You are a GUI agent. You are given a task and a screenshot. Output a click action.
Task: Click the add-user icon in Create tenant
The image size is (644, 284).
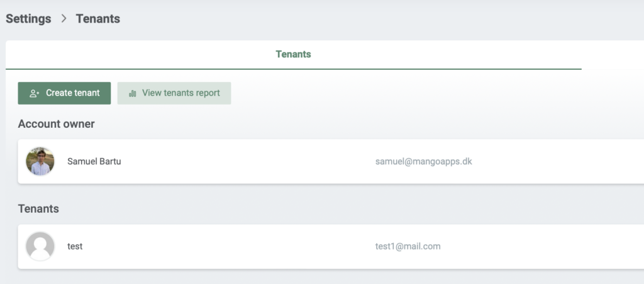(35, 93)
